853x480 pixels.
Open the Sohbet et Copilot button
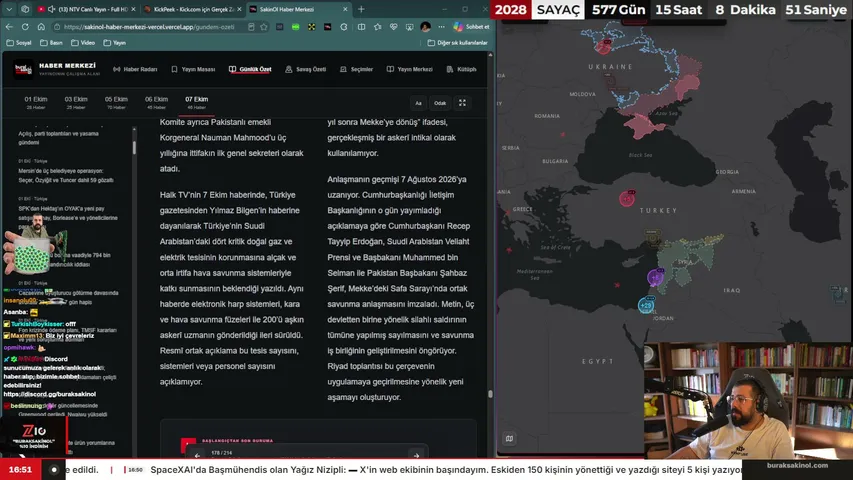pos(471,27)
